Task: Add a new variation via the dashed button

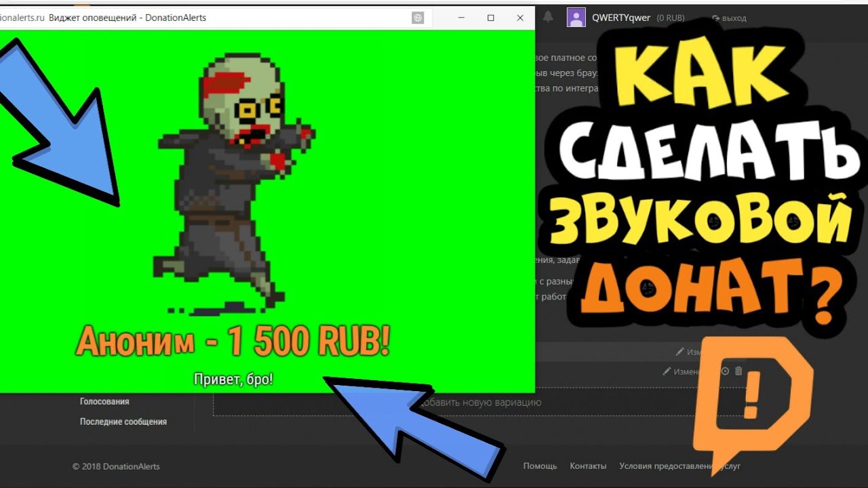Action: pyautogui.click(x=481, y=403)
